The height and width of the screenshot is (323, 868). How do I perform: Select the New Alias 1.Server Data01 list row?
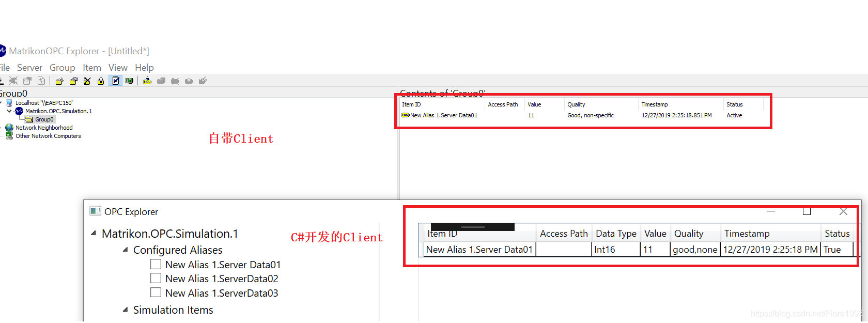582,115
